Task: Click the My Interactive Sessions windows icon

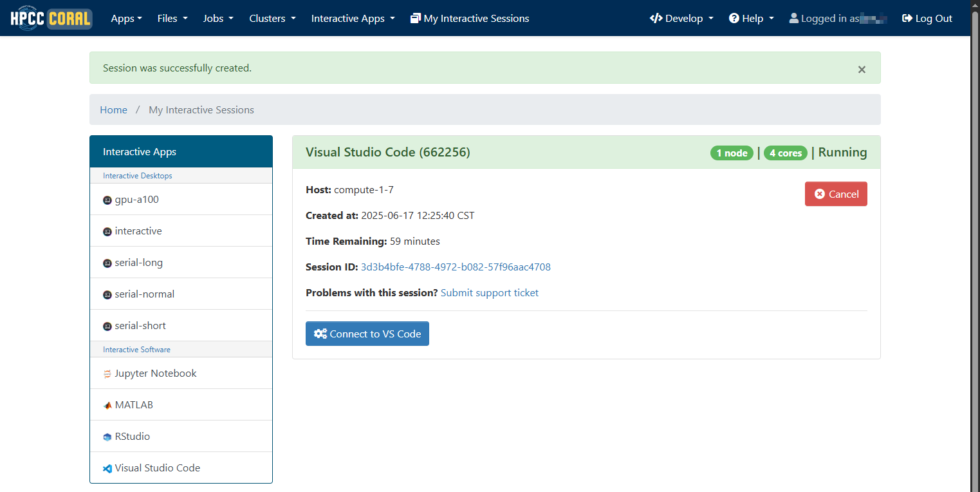Action: pos(416,18)
